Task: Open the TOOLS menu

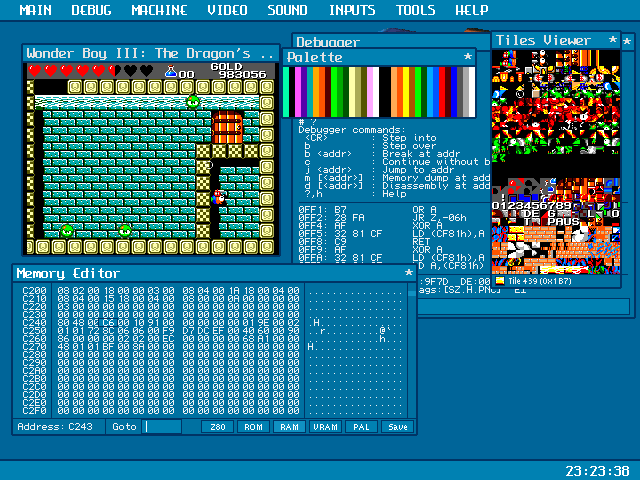Action: (416, 10)
